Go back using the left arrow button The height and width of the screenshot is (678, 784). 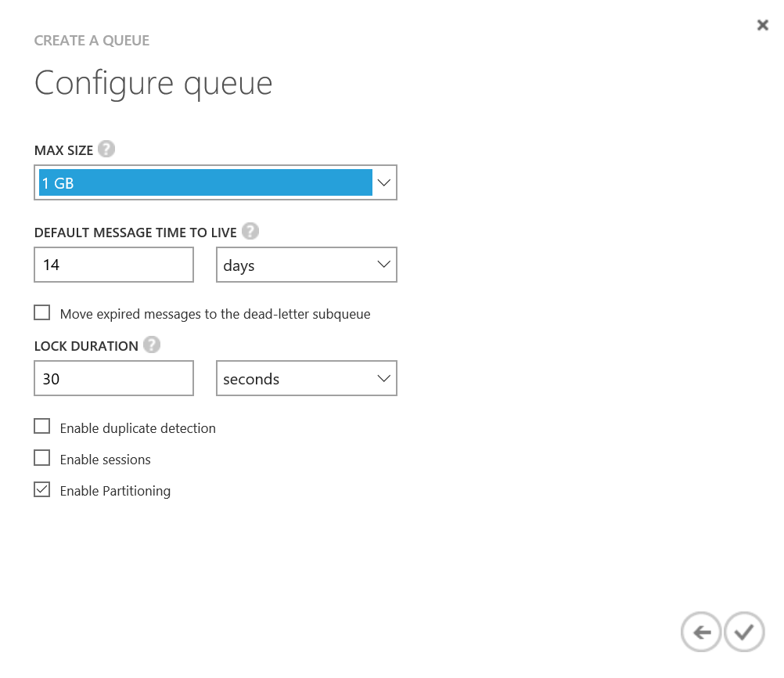pos(701,632)
